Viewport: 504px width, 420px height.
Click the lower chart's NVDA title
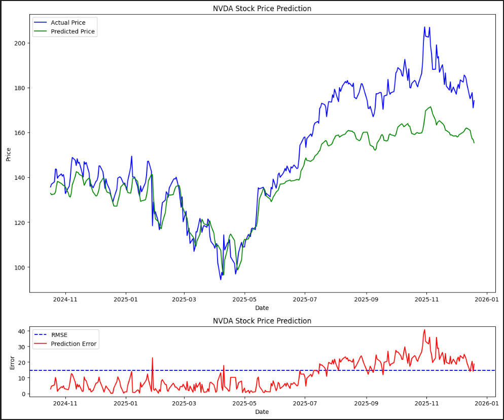coord(262,321)
